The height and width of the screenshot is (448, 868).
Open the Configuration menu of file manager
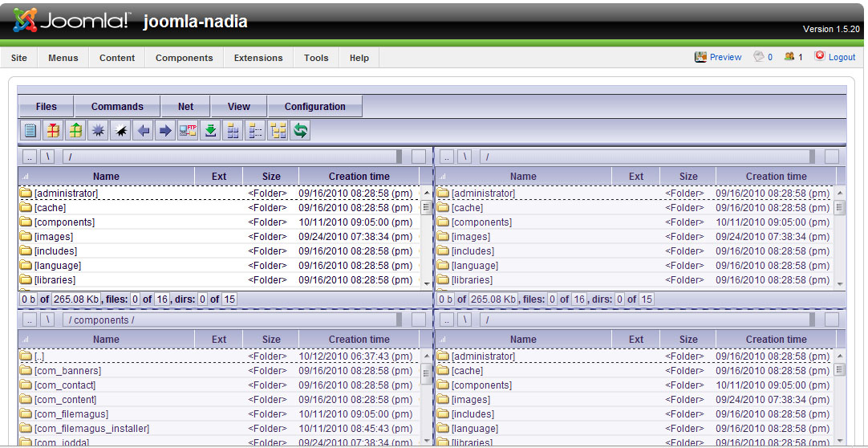315,106
